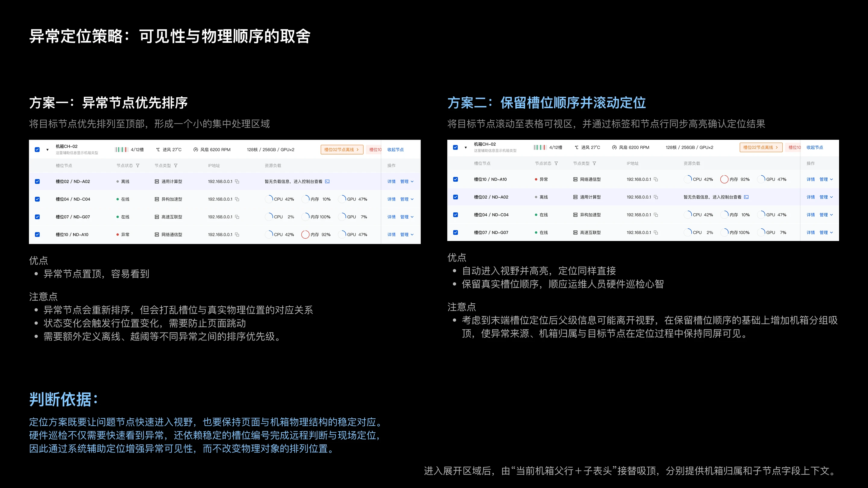Copy IP of 槽位02 row in 方案二 table
The width and height of the screenshot is (868, 488).
click(x=656, y=197)
